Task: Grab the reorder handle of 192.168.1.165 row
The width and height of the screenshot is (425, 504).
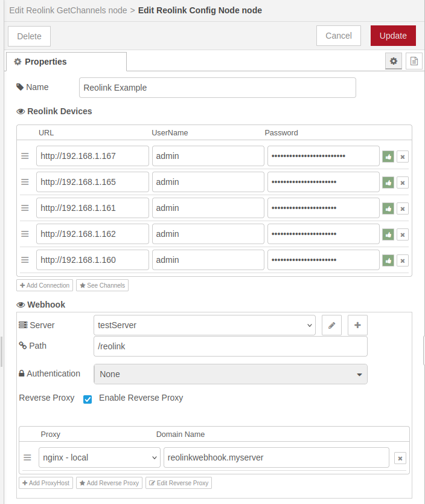Action: [x=25, y=182]
